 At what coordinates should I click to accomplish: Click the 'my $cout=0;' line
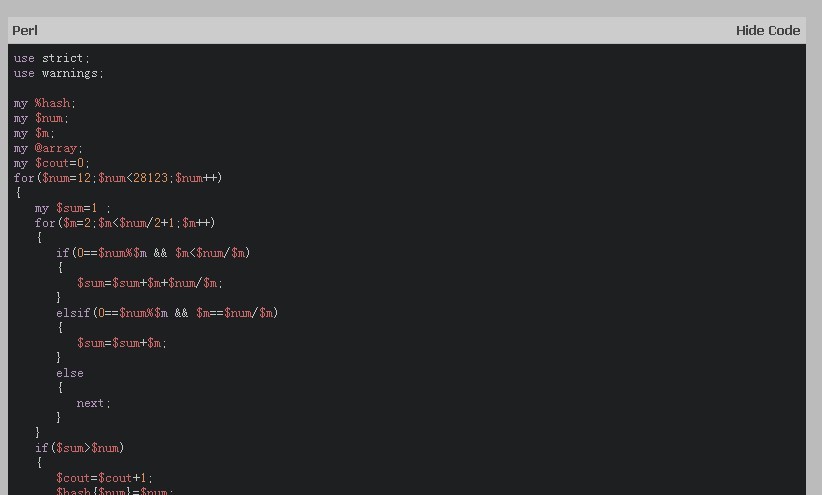pyautogui.click(x=51, y=163)
